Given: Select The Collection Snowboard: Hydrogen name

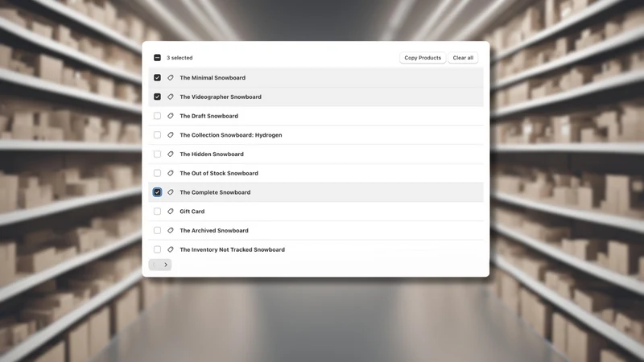Looking at the screenshot, I should point(231,135).
